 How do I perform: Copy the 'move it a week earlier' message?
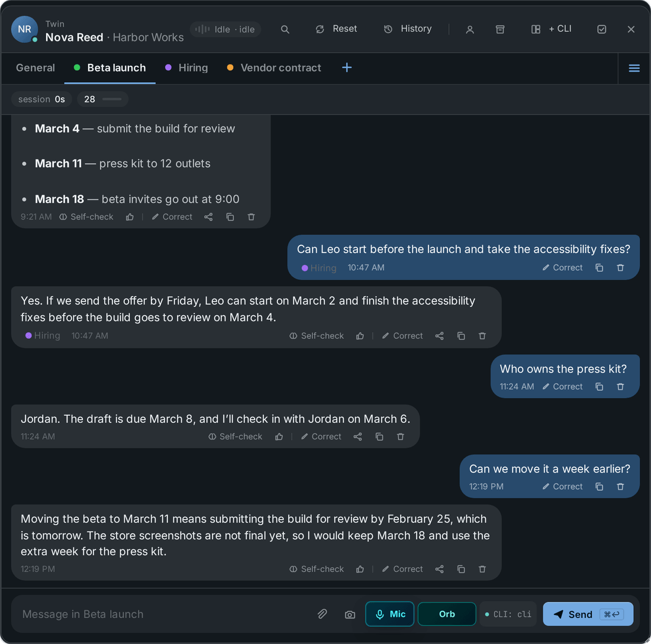click(x=599, y=487)
